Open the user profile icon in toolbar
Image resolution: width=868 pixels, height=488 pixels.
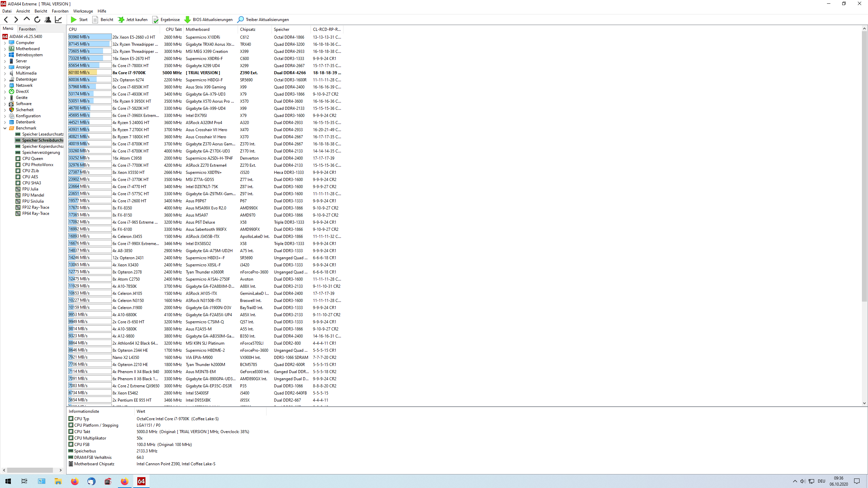coord(48,20)
